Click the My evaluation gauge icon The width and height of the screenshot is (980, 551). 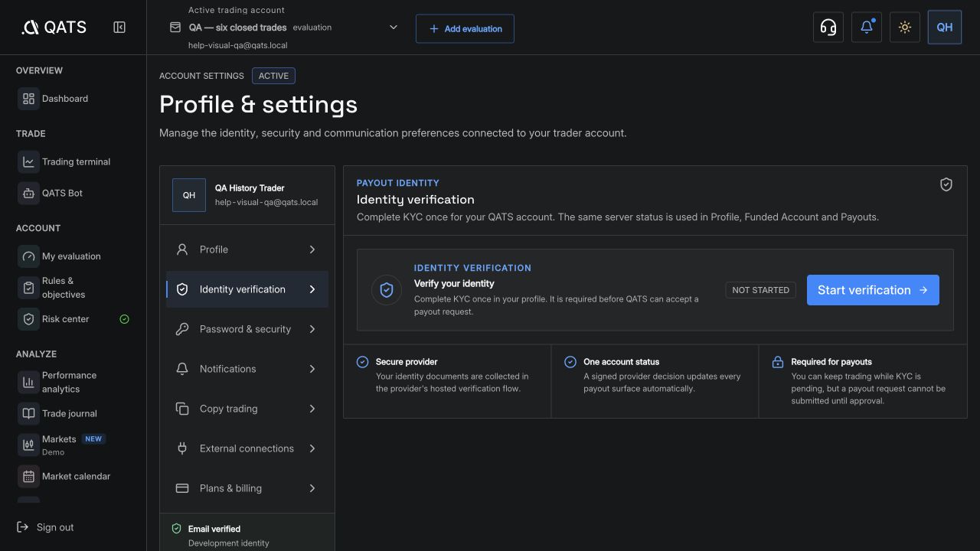[28, 256]
